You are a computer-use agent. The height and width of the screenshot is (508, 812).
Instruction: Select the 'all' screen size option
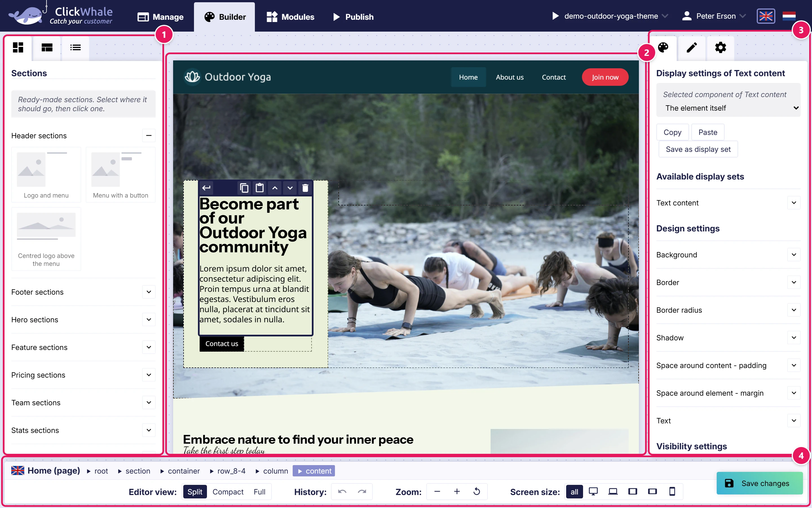(574, 492)
